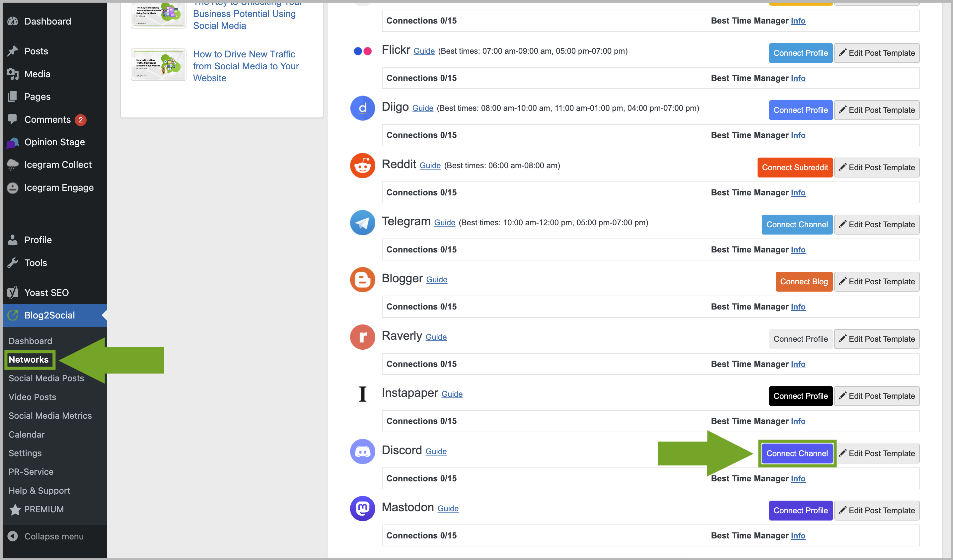Open the Diigo Guide link
This screenshot has height=560, width=953.
tap(422, 108)
